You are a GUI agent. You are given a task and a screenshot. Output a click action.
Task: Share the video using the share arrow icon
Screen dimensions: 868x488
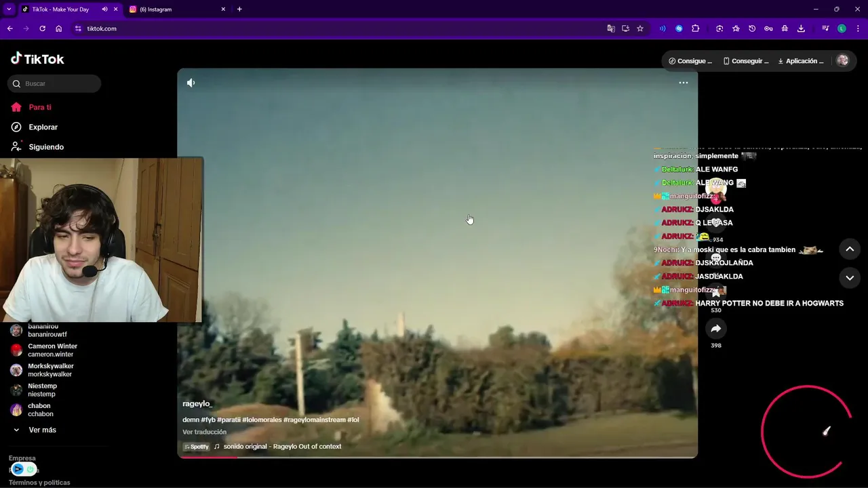coord(716,329)
